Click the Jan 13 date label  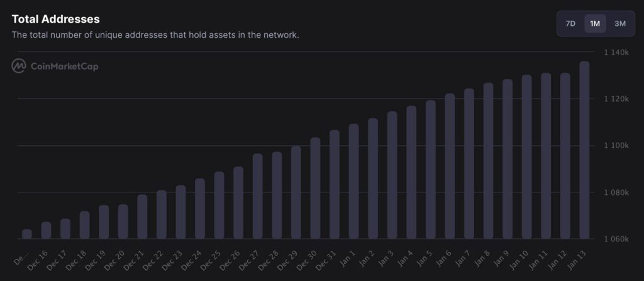point(577,260)
